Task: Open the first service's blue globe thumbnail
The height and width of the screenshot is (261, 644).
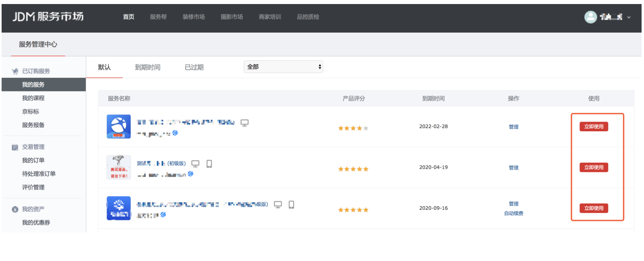Action: (x=118, y=126)
